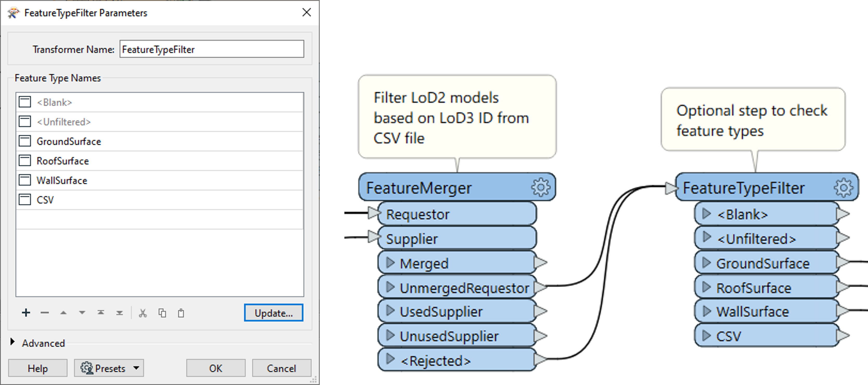
Task: Select the RoofSurface name in list
Action: point(63,161)
